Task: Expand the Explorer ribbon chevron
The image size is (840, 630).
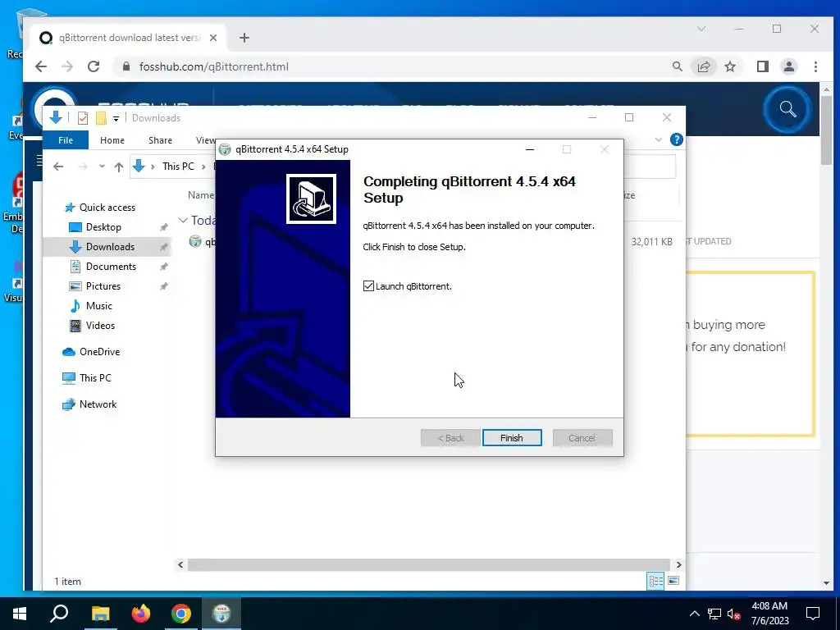Action: point(659,139)
